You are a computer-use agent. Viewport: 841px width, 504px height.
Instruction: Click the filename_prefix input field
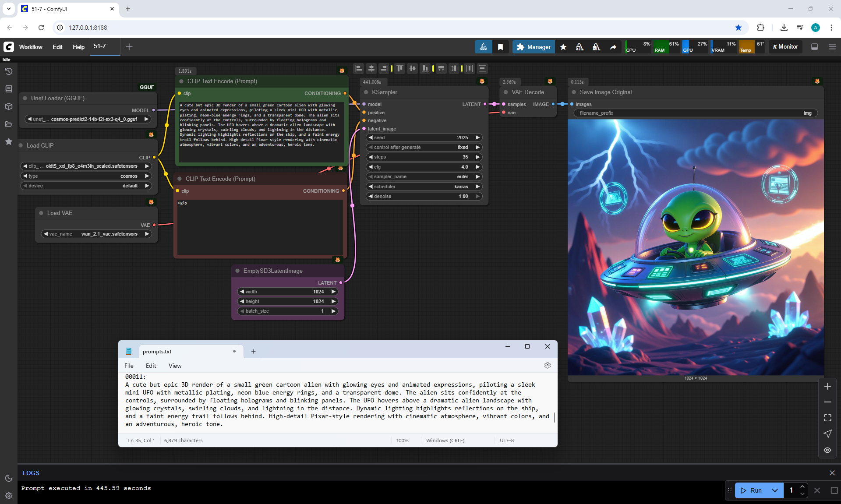pyautogui.click(x=695, y=113)
